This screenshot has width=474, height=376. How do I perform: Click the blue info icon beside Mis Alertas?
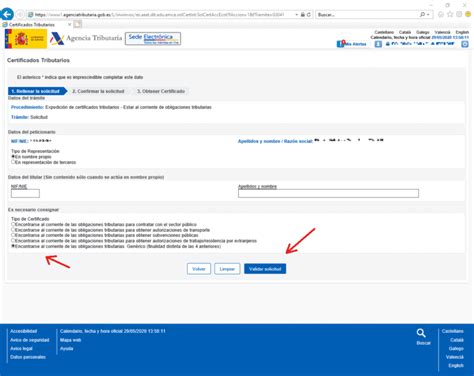click(378, 44)
